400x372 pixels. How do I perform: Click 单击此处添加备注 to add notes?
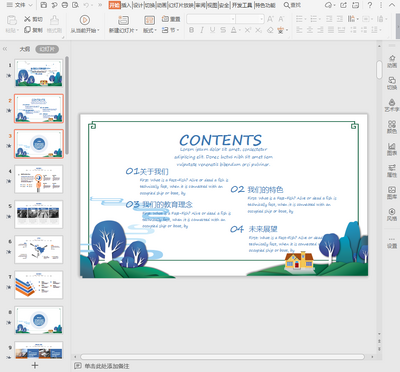click(x=106, y=366)
